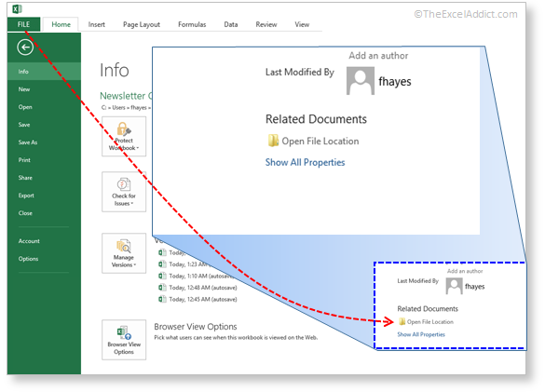Click small Open File Location link
The height and width of the screenshot is (392, 545).
click(x=430, y=322)
